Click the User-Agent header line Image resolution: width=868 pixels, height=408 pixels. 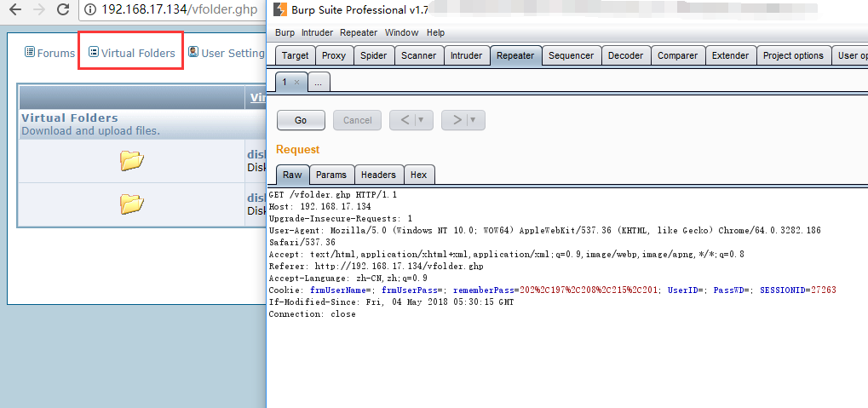pos(544,230)
